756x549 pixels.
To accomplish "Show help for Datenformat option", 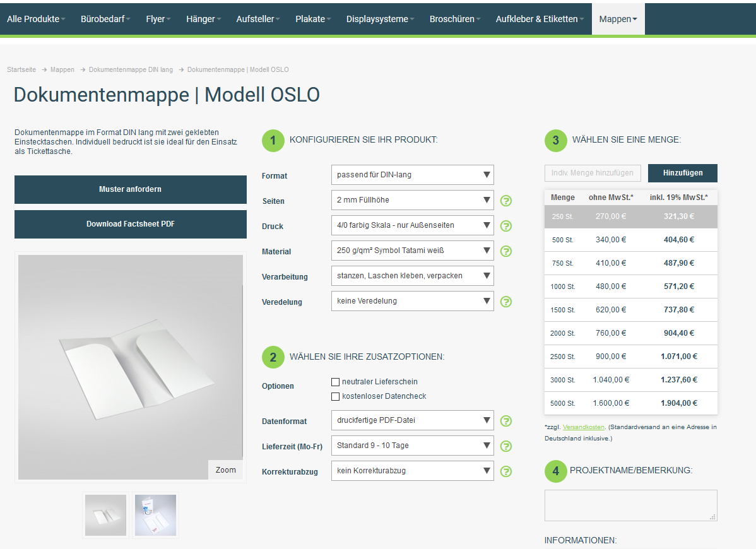I will [505, 421].
